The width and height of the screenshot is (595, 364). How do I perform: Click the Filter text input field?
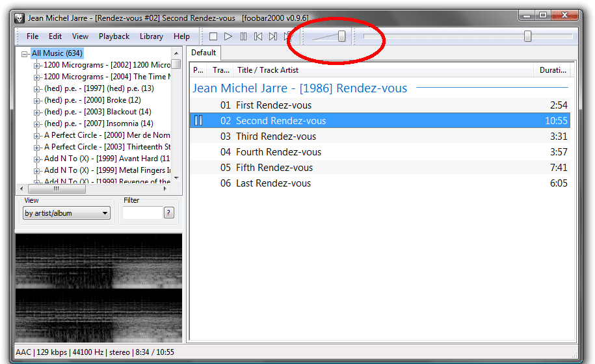(x=142, y=213)
